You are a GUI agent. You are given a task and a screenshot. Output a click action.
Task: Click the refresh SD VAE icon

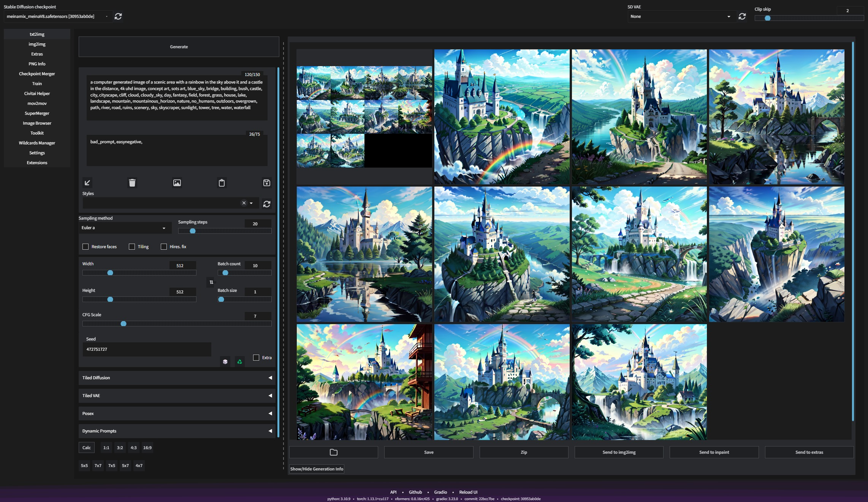pos(742,16)
